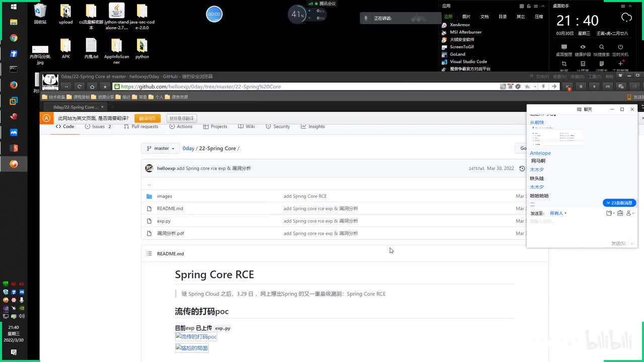Click the shared image thumbnail in chat
This screenshot has height=362, width=644.
coord(557,137)
